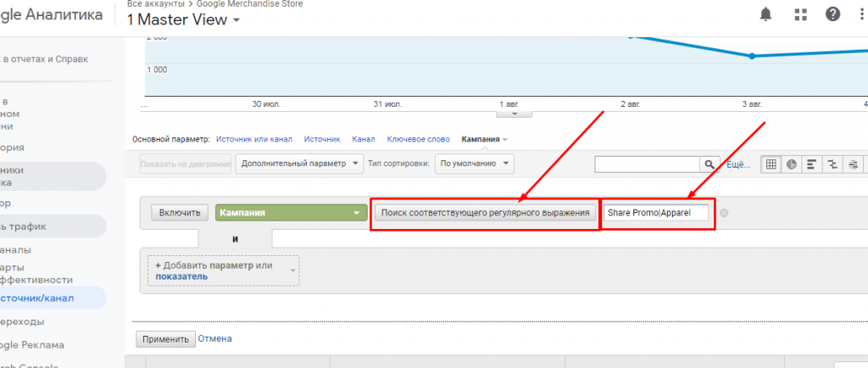Click the 1 авг. axis label
Viewport: 868px width, 368px height.
[509, 104]
